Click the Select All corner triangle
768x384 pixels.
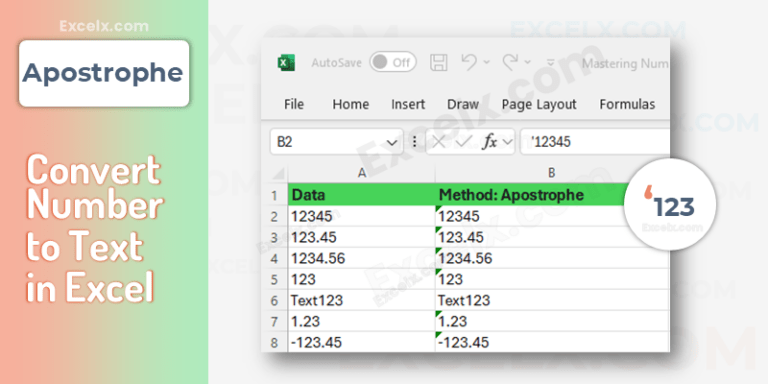[278, 174]
